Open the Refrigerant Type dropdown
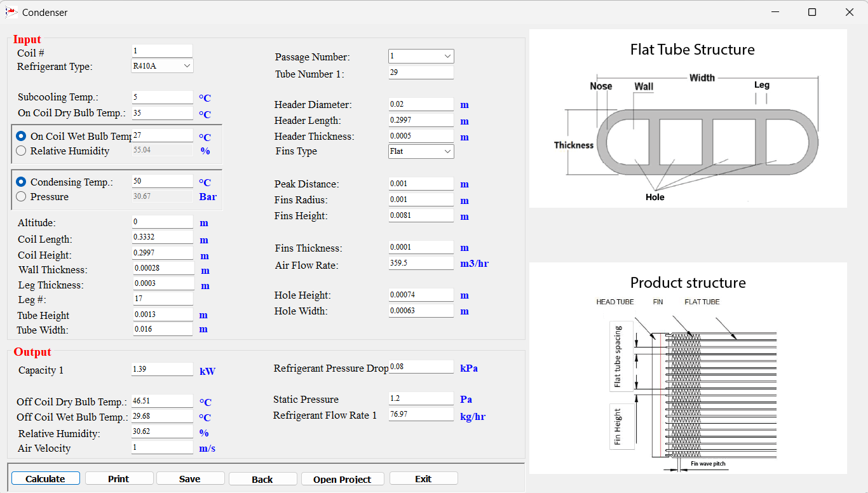The image size is (868, 493). click(x=163, y=65)
